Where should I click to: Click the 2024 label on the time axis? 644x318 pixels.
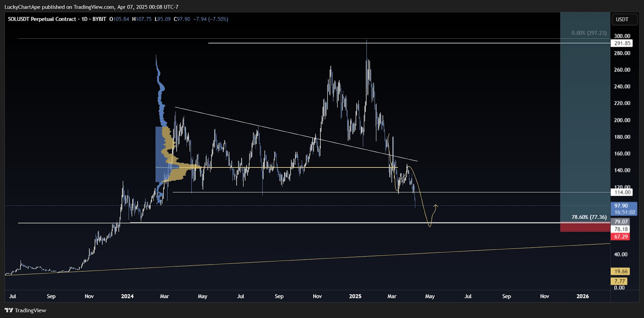tap(127, 296)
